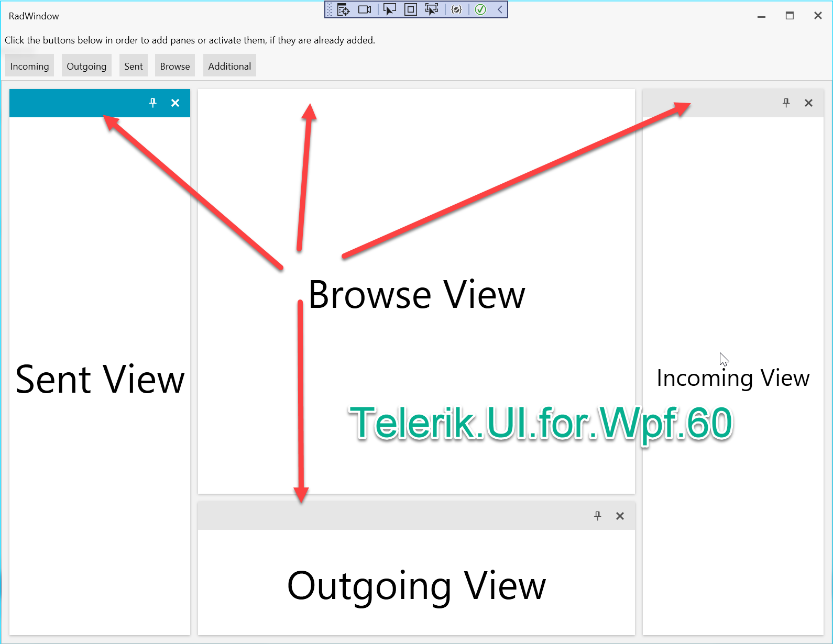The width and height of the screenshot is (833, 644).
Task: Close the Outgoing View pane
Action: pyautogui.click(x=620, y=516)
